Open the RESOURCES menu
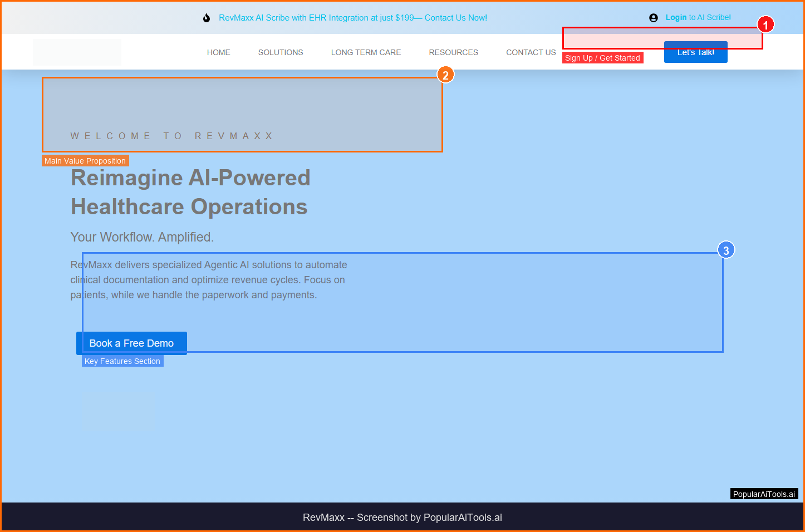Viewport: 805px width, 532px height. point(453,52)
